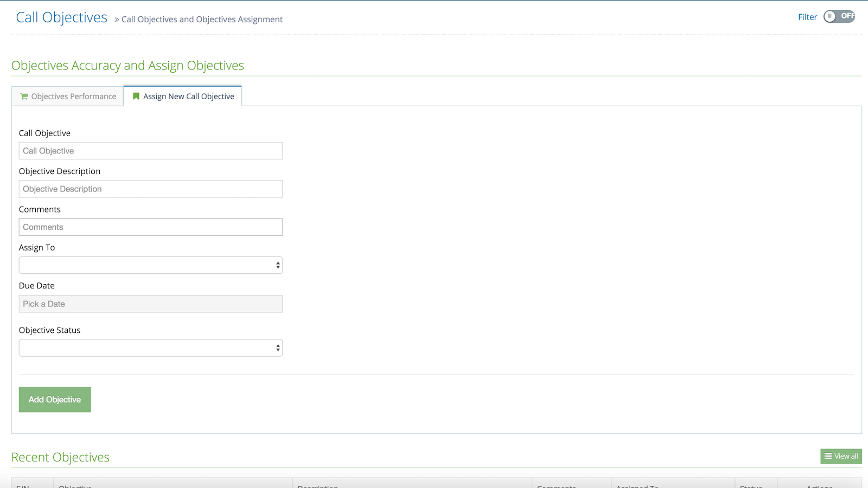Click the View all button
The image size is (868, 488).
pyautogui.click(x=841, y=456)
